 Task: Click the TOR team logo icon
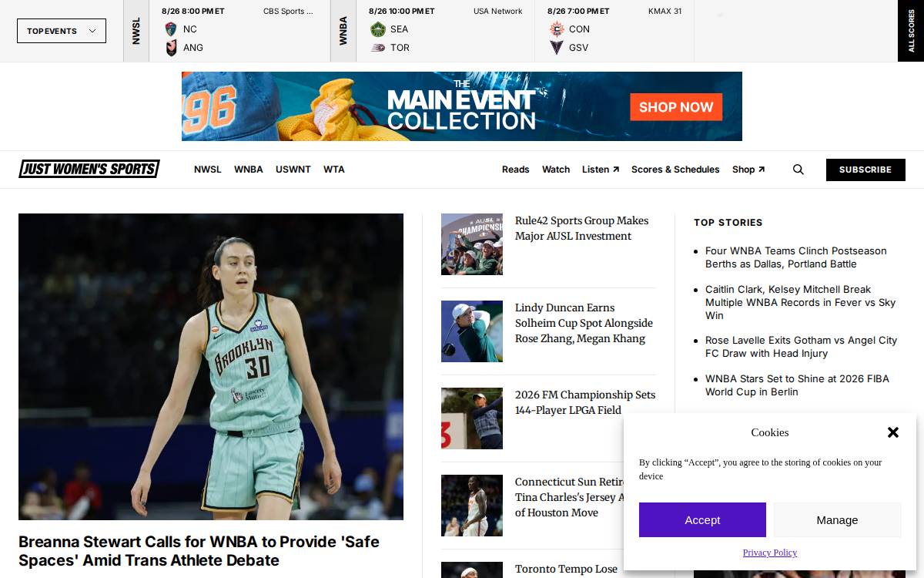pos(378,48)
